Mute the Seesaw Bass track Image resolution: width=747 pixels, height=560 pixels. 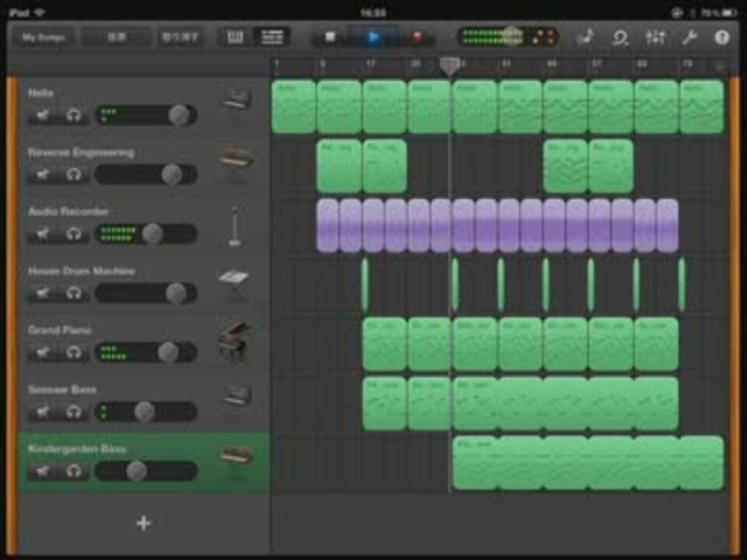44,411
